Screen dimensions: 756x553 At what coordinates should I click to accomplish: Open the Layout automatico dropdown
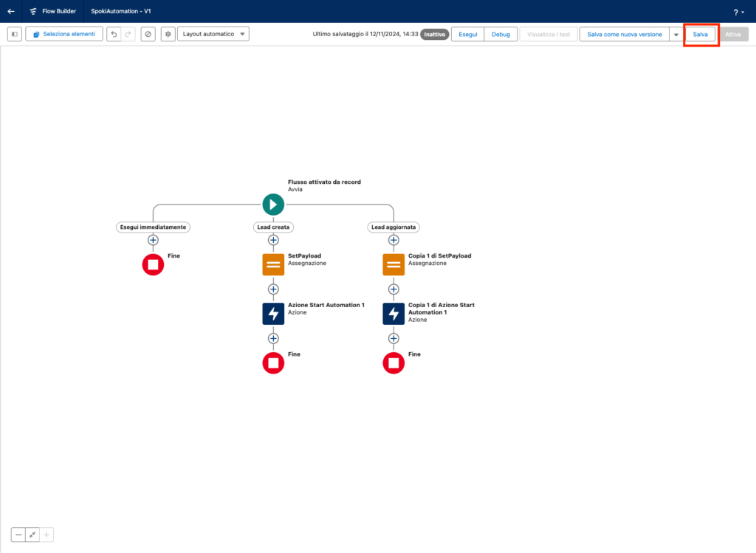point(213,34)
